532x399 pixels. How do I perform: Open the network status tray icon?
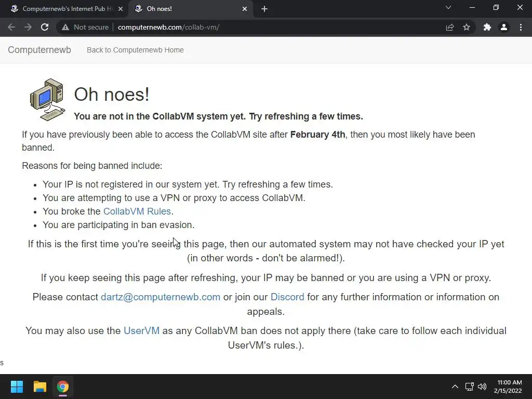[469, 387]
